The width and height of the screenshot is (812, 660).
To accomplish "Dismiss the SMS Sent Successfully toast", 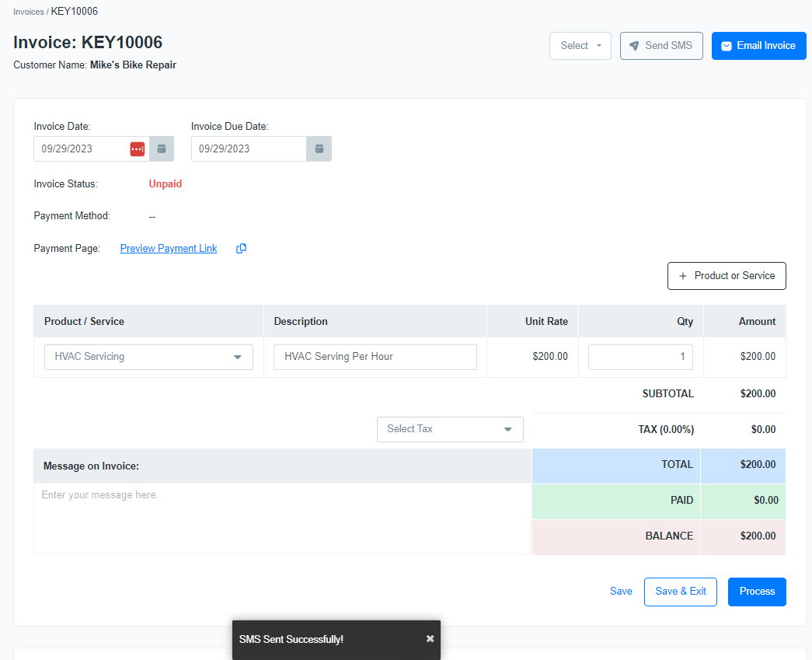I will (430, 639).
